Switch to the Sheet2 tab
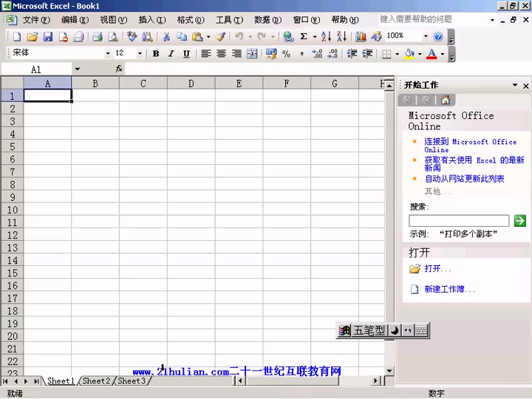Image resolution: width=532 pixels, height=399 pixels. coord(96,381)
